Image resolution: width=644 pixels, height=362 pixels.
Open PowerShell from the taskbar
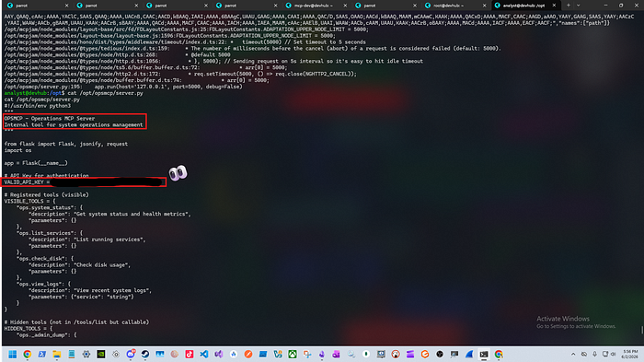tap(42, 355)
